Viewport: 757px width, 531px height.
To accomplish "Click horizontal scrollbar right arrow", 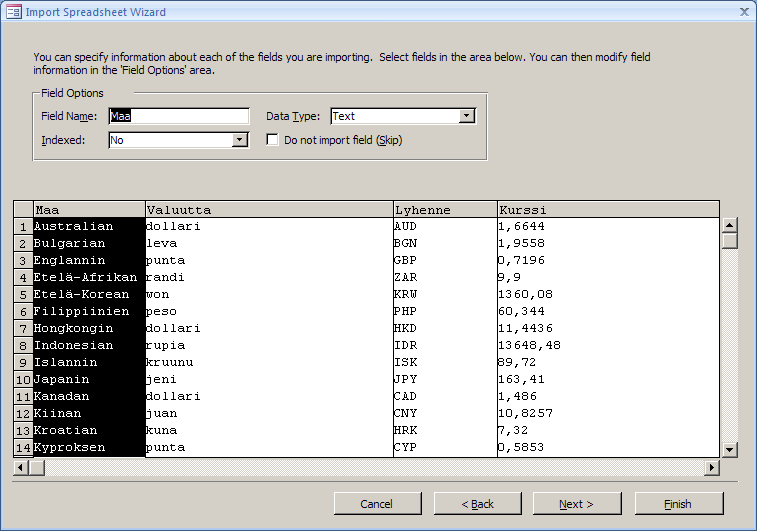I will [712, 467].
